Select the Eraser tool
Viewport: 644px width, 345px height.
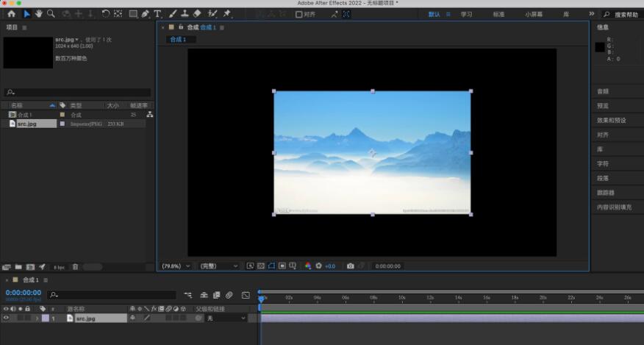pyautogui.click(x=197, y=13)
